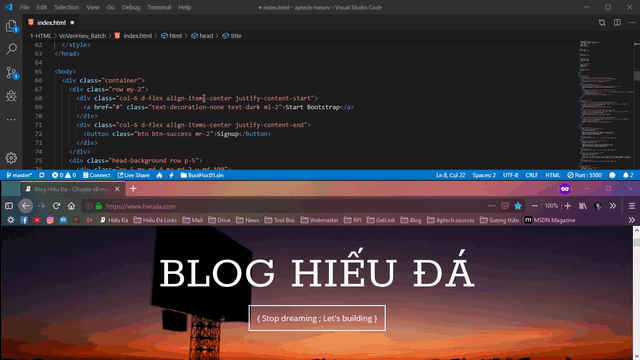Show more bookmarks chevron in bookmarks bar
Screen dimensions: 640x360
click(631, 220)
